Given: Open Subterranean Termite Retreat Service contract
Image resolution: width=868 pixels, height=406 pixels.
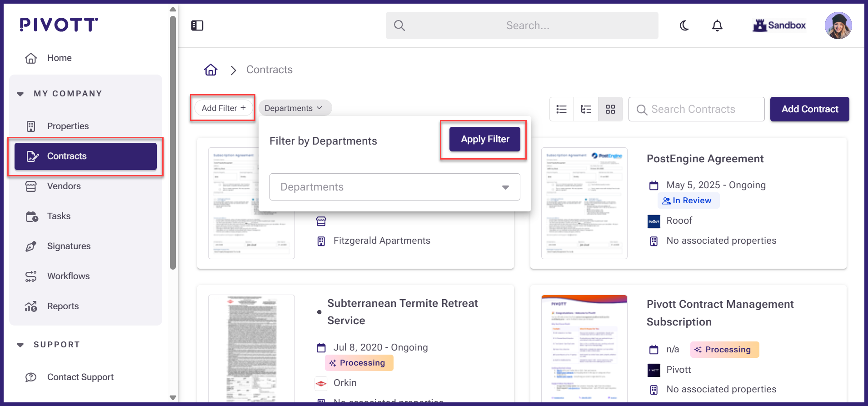Looking at the screenshot, I should click(x=403, y=312).
